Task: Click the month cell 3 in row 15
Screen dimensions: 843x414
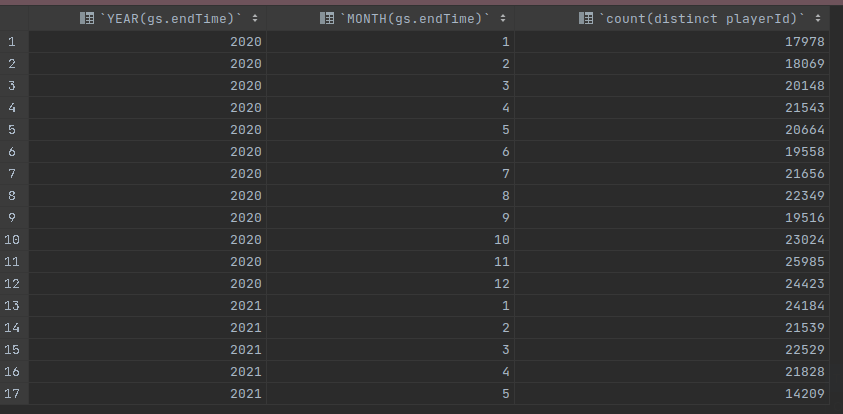Action: (x=390, y=350)
